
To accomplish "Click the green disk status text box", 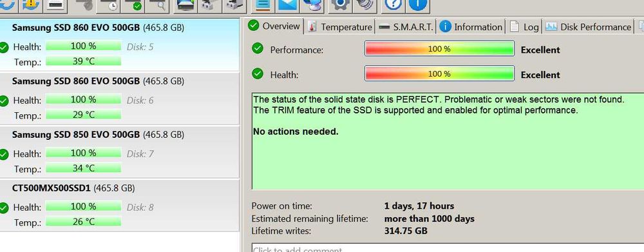I will (448, 141).
